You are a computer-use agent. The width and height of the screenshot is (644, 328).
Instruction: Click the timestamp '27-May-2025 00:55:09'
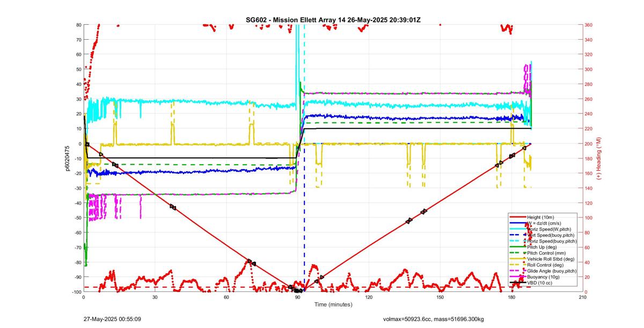coord(112,319)
